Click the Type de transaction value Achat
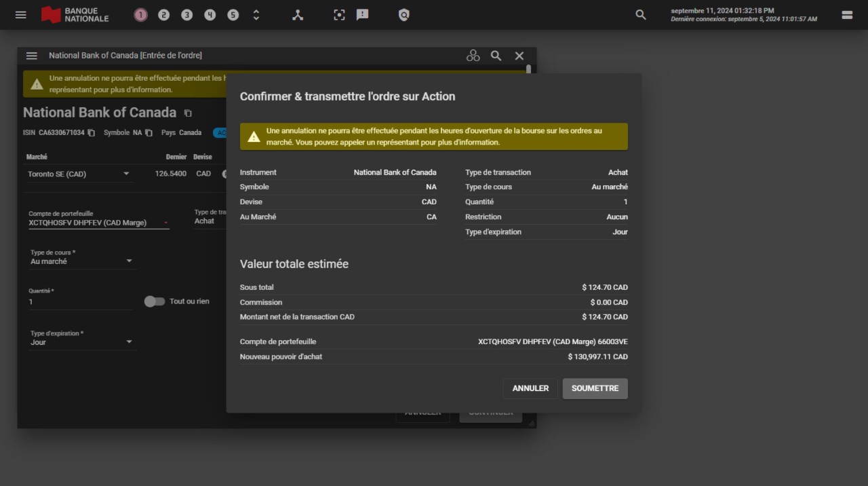This screenshot has width=868, height=486. [618, 172]
